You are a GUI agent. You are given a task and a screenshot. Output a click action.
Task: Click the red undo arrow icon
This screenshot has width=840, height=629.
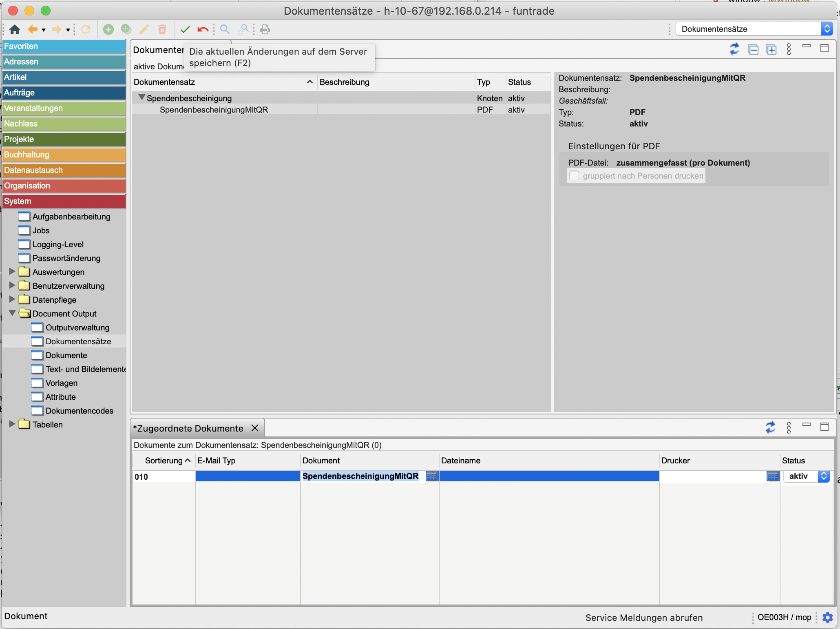203,29
